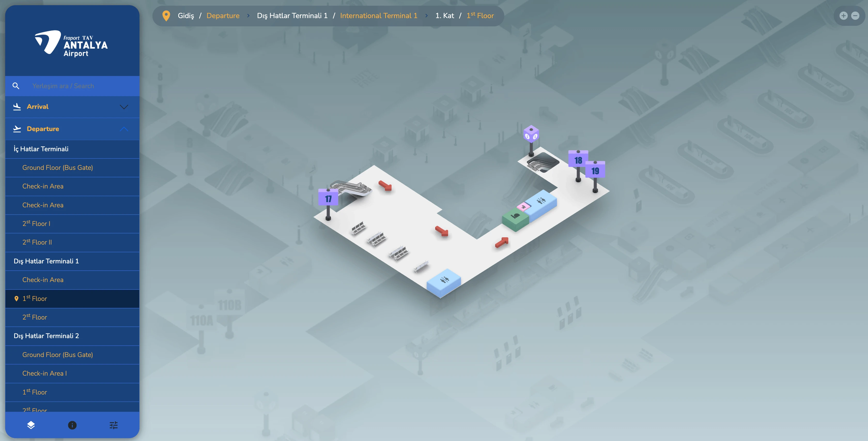The image size is (868, 441).
Task: Click the Antalya Airport logo
Action: [72, 43]
